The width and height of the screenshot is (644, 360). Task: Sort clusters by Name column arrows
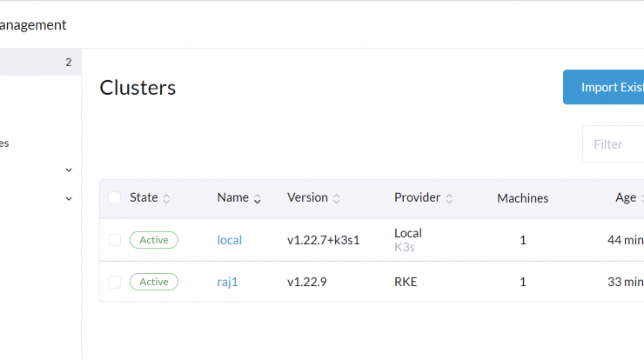click(258, 198)
